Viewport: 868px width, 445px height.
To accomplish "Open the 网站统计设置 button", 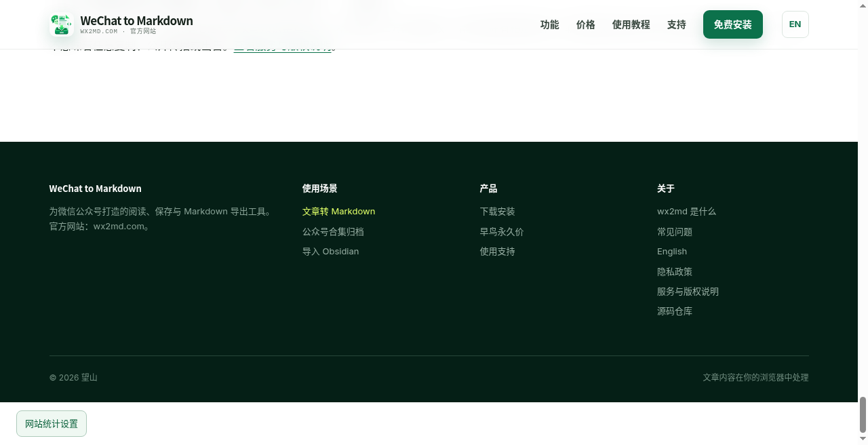I will tap(52, 424).
